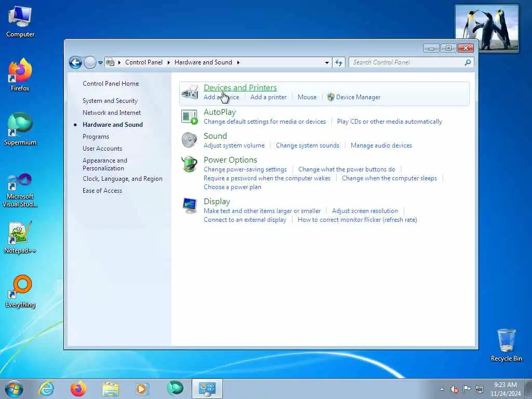This screenshot has height=399, width=532.
Task: Expand the arrow after Hardware and Sound breadcrumb
Action: tap(238, 62)
